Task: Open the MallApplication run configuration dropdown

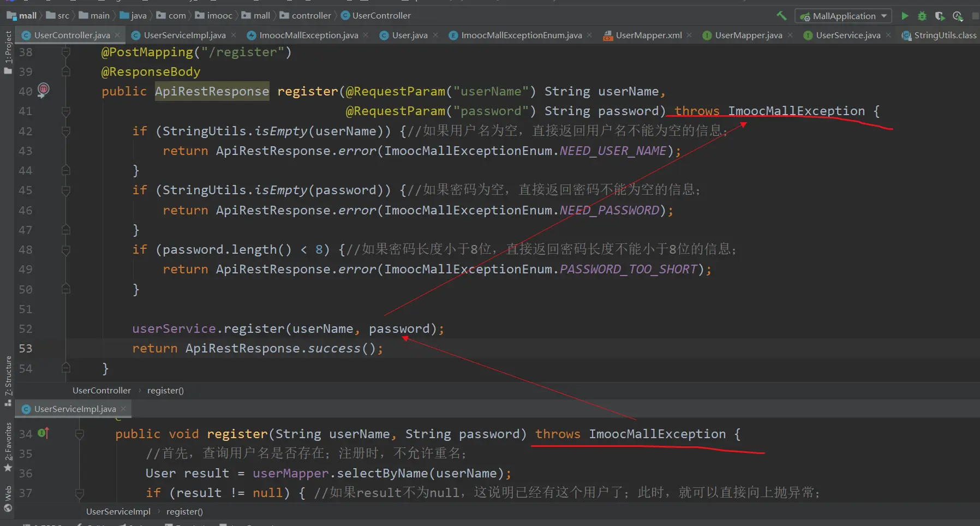Action: [x=844, y=16]
